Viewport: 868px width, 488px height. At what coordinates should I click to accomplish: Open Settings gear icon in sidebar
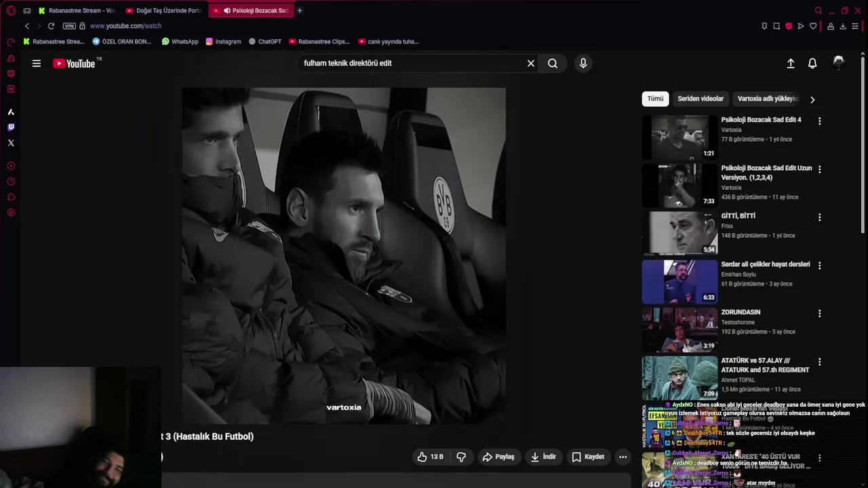point(11,213)
